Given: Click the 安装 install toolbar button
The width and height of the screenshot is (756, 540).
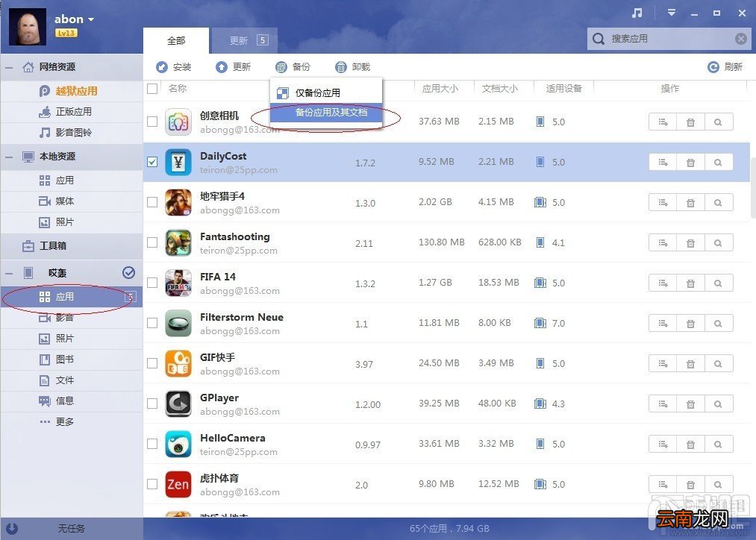Looking at the screenshot, I should (x=174, y=67).
